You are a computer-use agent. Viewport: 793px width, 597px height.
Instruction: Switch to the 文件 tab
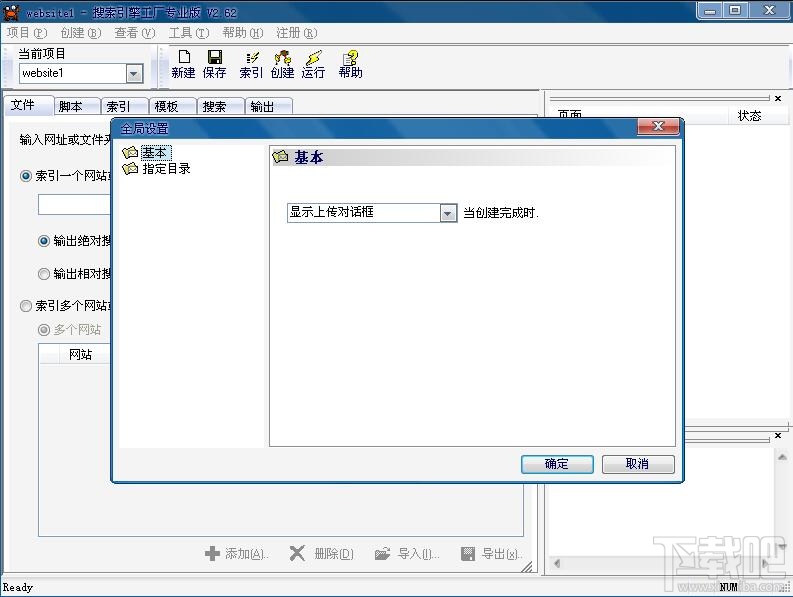pos(29,105)
